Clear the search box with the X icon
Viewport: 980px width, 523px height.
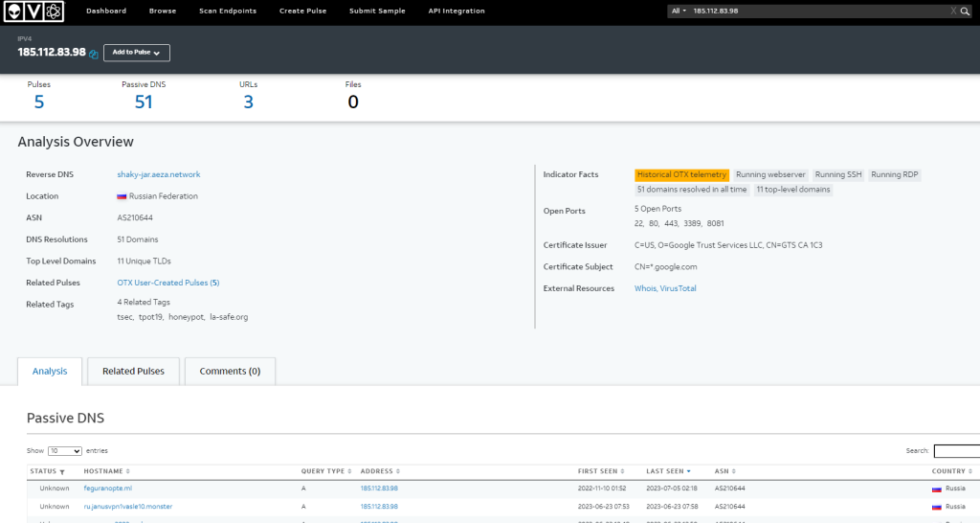953,11
